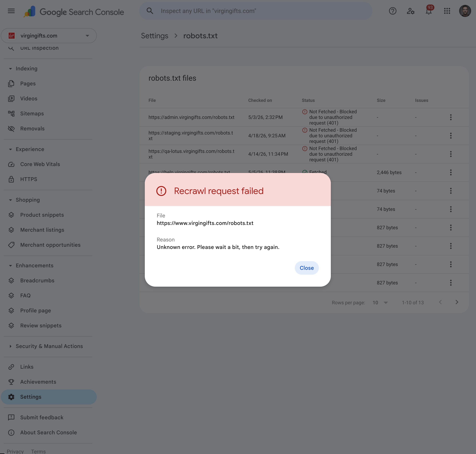Open more options for admin.virgingifts.com row
Viewport: 476px width, 454px height.
(x=451, y=117)
